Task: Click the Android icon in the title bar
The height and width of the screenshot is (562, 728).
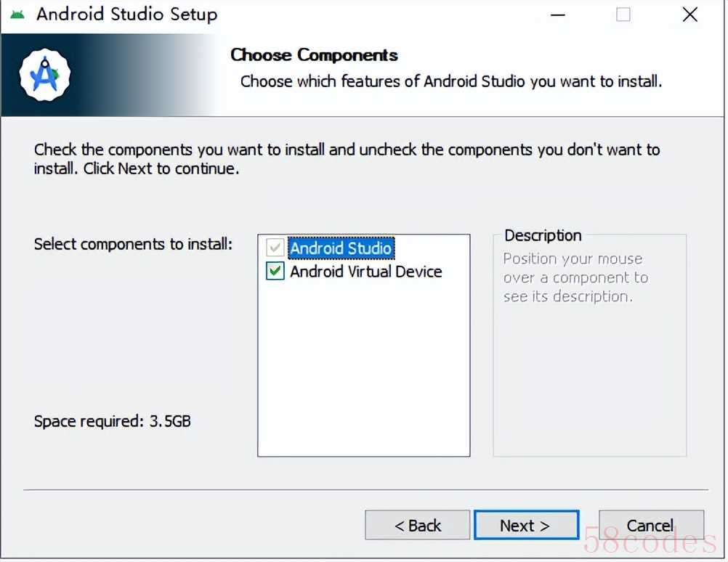Action: coord(17,15)
